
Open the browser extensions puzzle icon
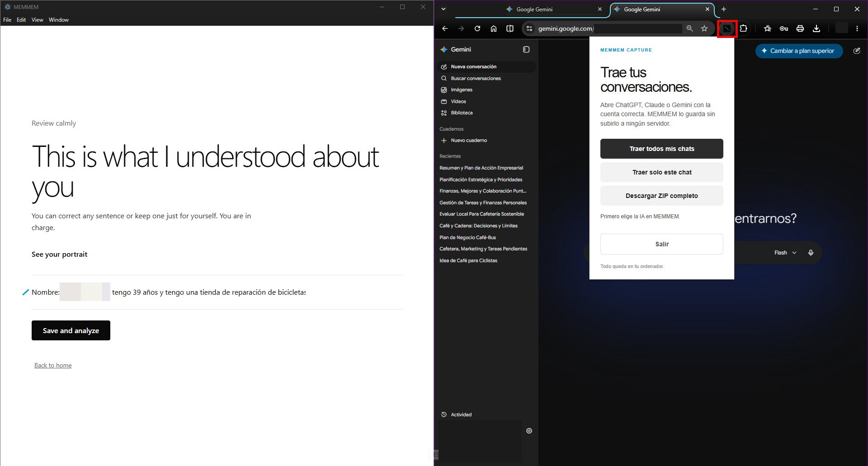(x=744, y=28)
